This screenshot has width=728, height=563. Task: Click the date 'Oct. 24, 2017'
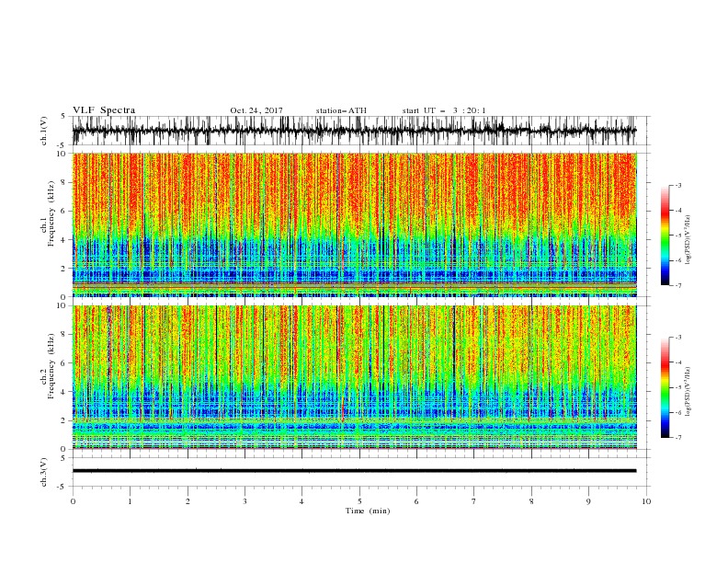point(256,110)
